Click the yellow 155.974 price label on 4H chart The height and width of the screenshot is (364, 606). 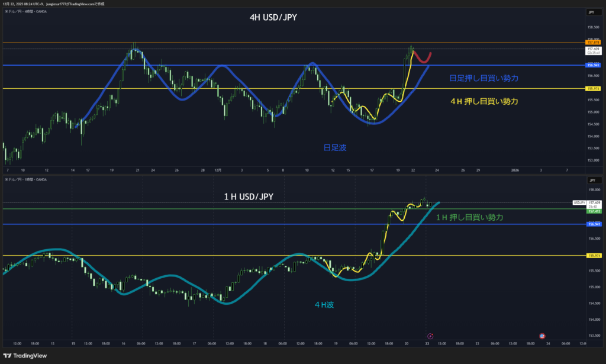pyautogui.click(x=592, y=88)
